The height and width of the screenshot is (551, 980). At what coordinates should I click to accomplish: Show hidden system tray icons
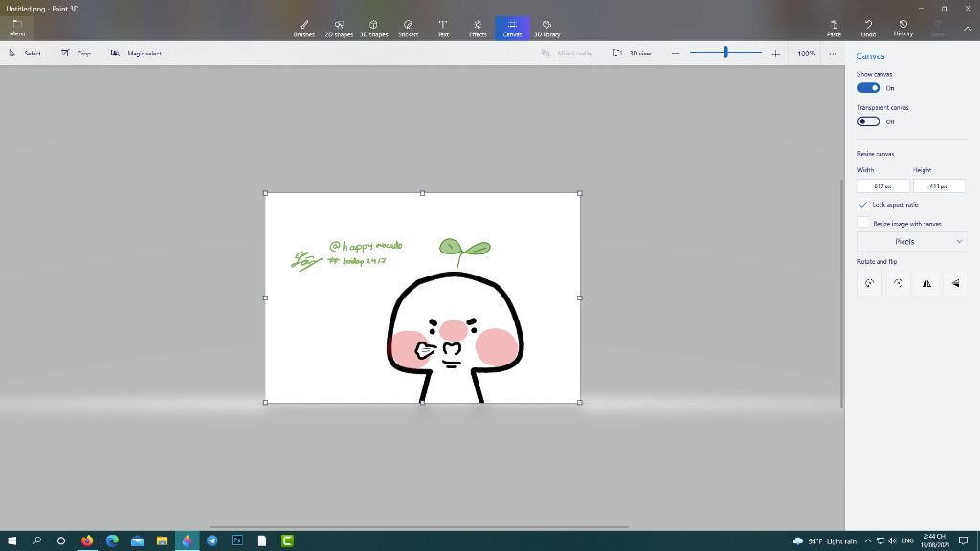[868, 541]
